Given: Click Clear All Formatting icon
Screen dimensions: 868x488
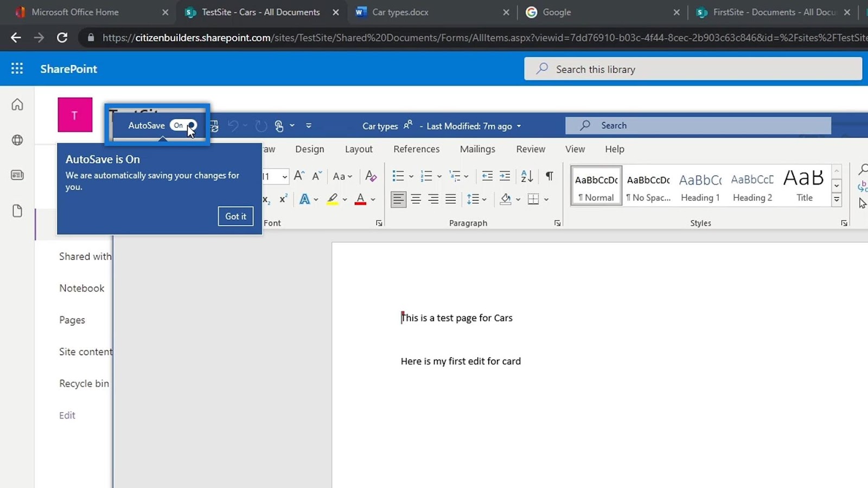Looking at the screenshot, I should pos(371,176).
